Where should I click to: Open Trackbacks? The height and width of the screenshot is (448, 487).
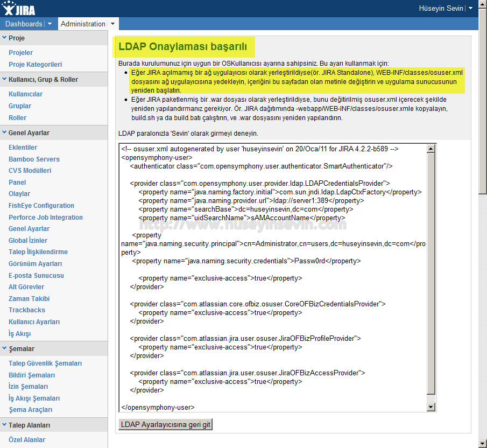pyautogui.click(x=27, y=310)
